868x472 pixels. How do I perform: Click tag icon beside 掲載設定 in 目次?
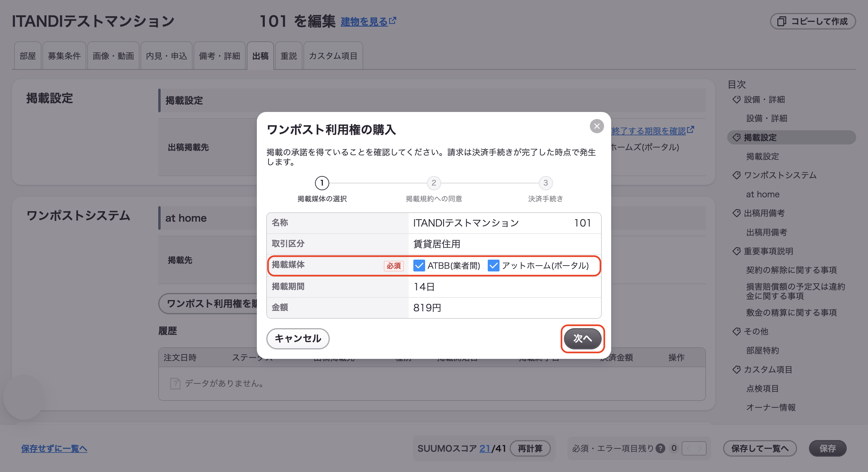pos(737,138)
